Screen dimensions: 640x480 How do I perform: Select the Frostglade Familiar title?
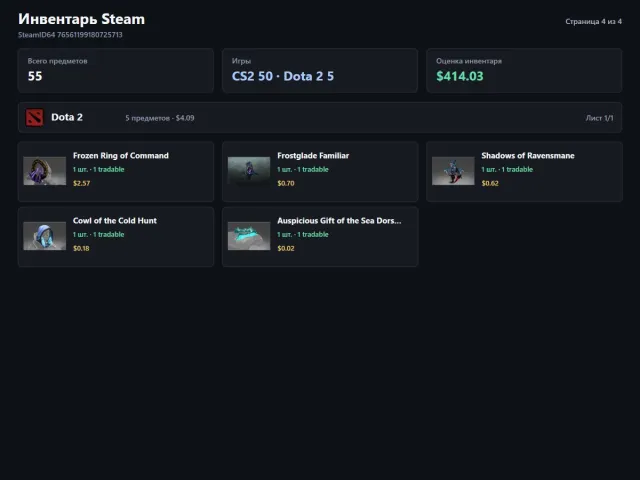pyautogui.click(x=313, y=156)
